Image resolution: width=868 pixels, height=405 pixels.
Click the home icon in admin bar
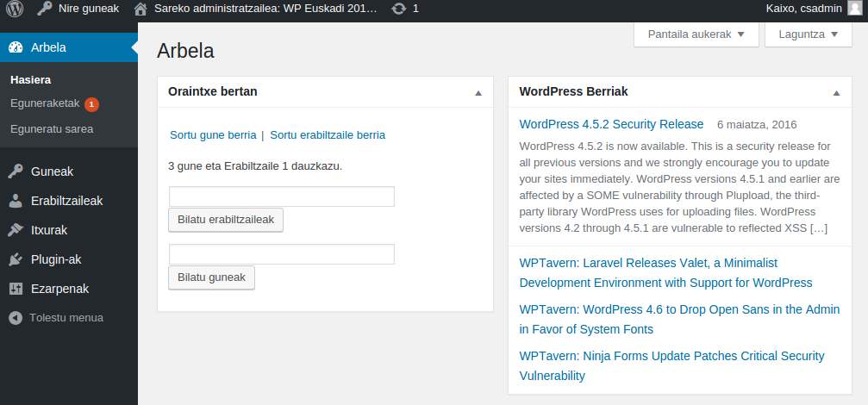click(141, 9)
